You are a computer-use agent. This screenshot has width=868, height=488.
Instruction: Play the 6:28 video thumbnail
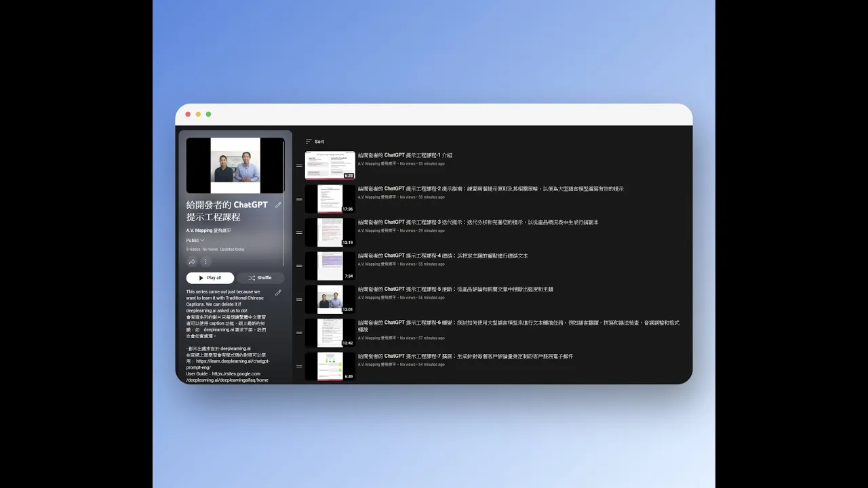pyautogui.click(x=330, y=165)
